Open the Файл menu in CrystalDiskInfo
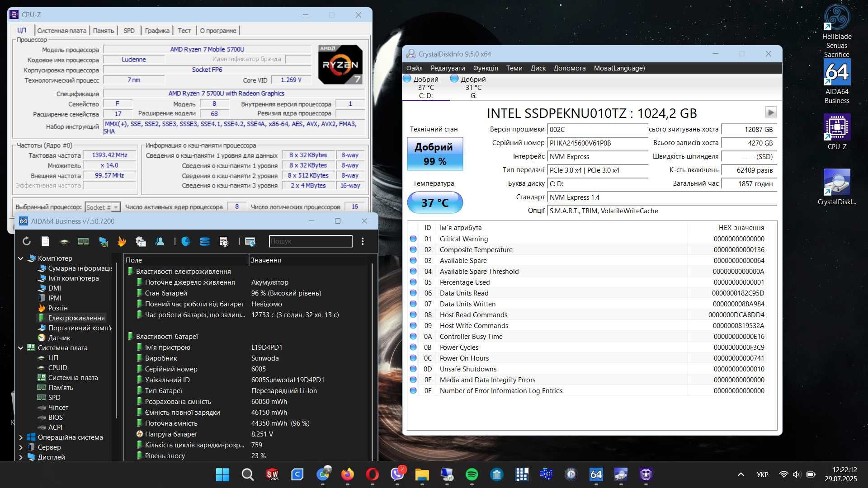Screen dimensions: 868x488 pyautogui.click(x=414, y=68)
